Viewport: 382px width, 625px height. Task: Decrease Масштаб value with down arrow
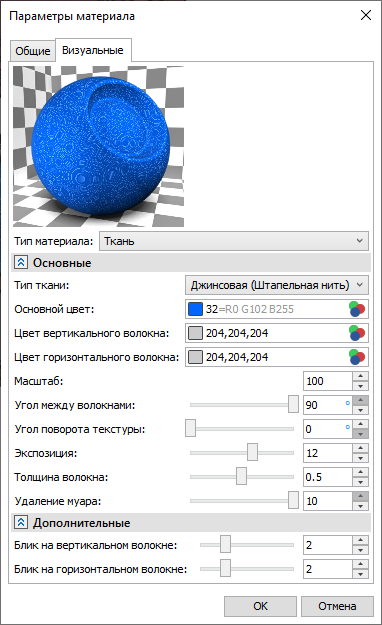tap(360, 386)
